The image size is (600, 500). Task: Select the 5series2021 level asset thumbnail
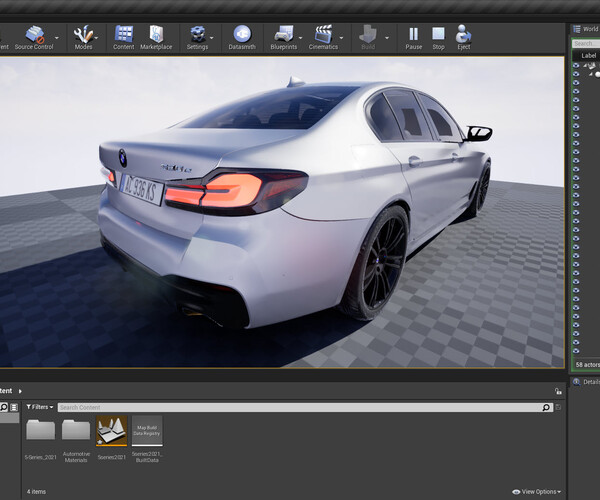(x=112, y=431)
